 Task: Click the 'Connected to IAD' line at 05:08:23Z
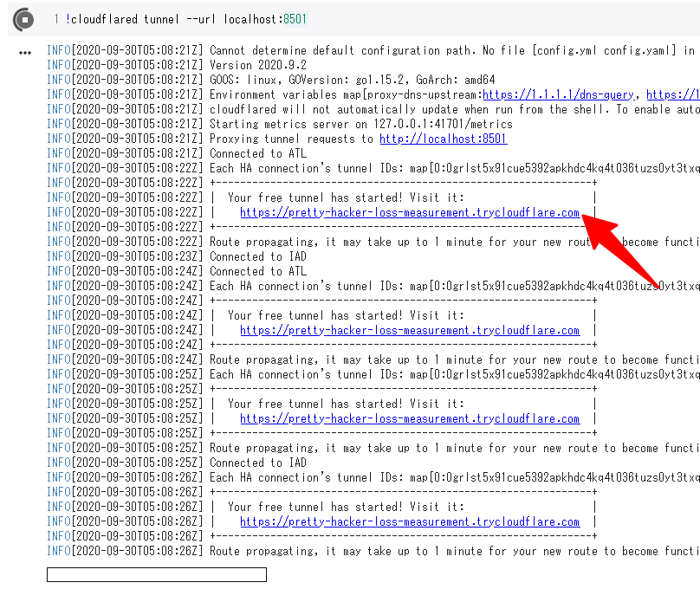tap(177, 256)
